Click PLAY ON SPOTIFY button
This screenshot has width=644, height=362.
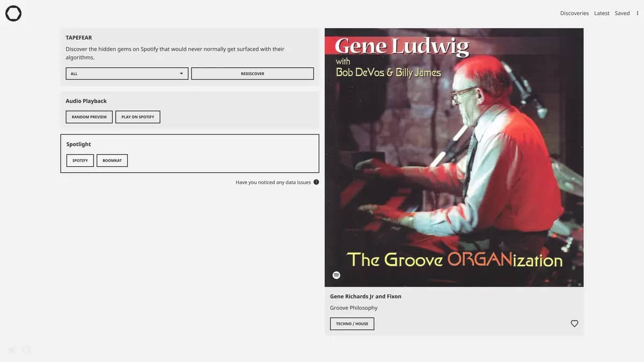click(x=137, y=117)
